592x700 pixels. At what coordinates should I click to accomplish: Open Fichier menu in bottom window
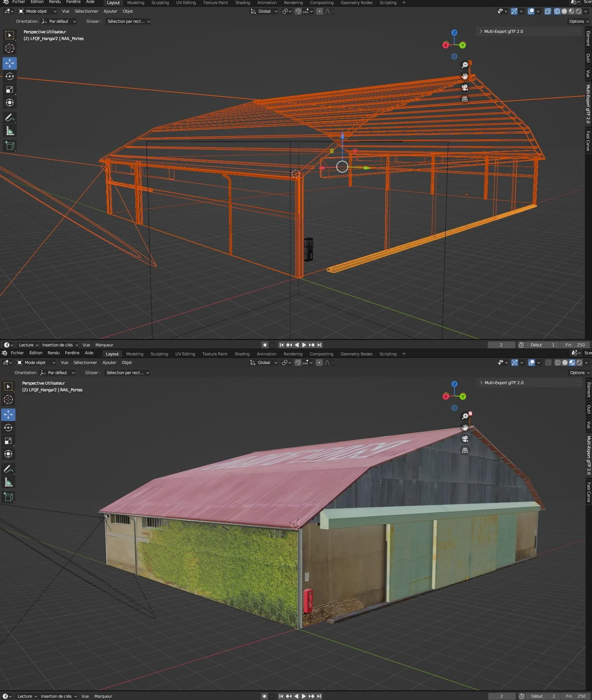(17, 353)
